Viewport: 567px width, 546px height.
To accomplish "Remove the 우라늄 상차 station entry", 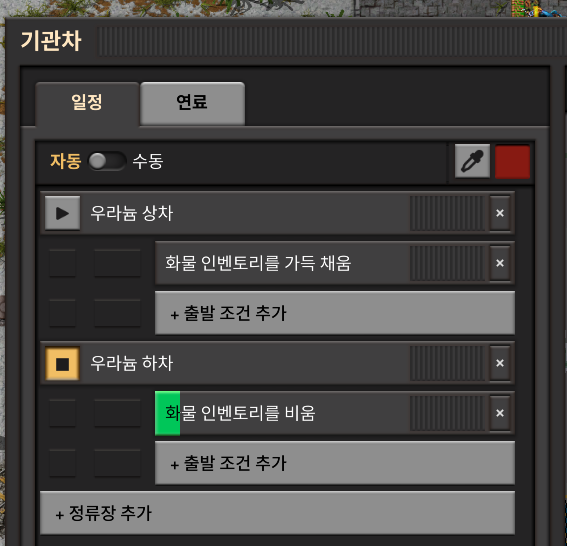I will click(x=500, y=213).
